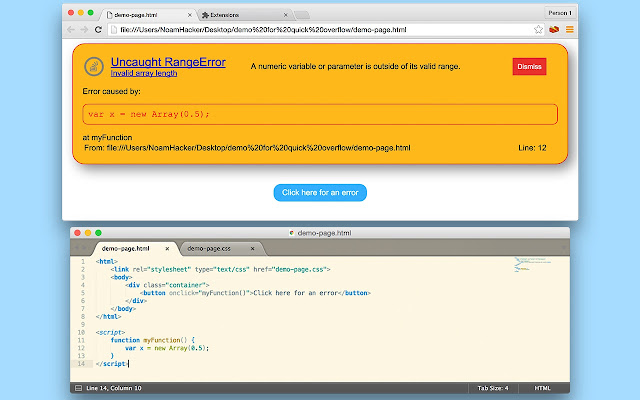Dismiss the error banner
Viewport: 640px width, 400px height.
(529, 67)
